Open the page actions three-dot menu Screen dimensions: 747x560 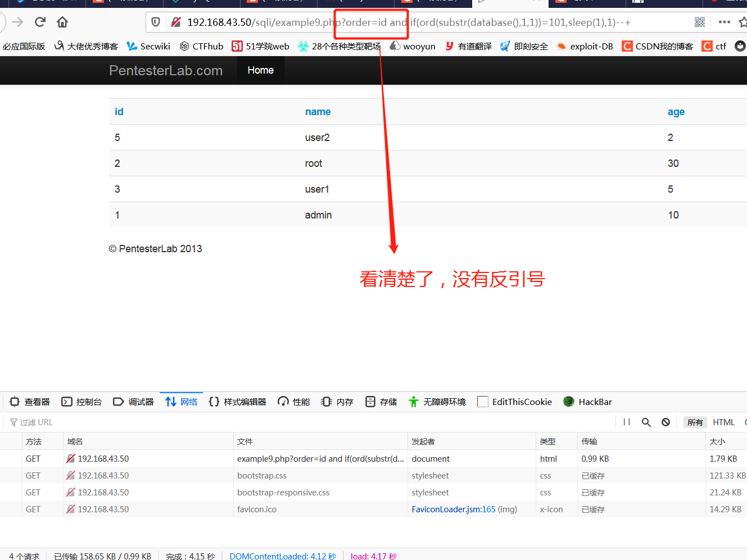click(x=725, y=22)
